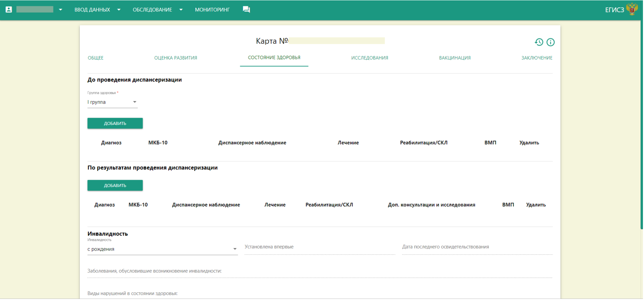Open the Инвалидность dropdown
This screenshot has width=644, height=301.
[163, 249]
